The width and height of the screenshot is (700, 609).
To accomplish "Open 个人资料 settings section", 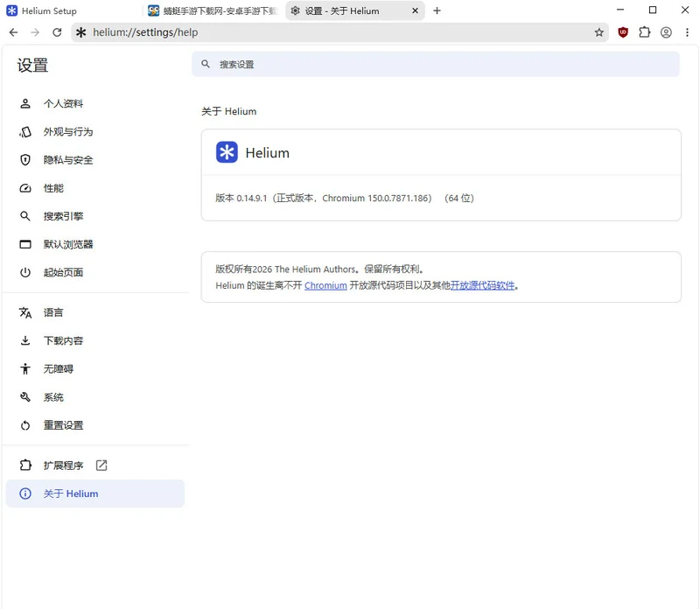I will 95,103.
